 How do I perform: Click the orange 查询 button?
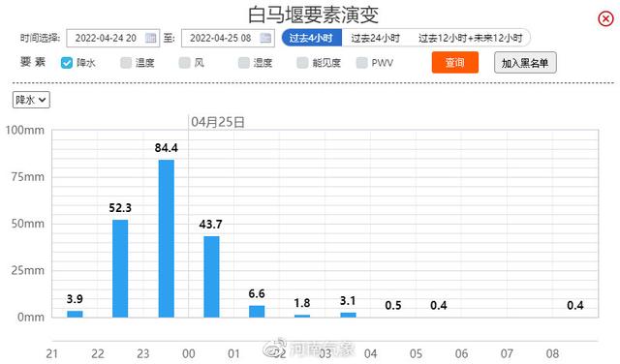(x=454, y=63)
